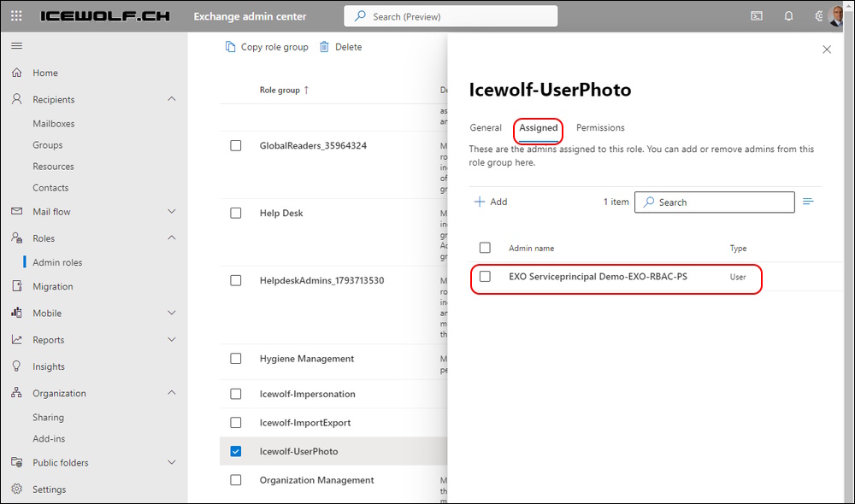This screenshot has height=504, width=855.
Task: Tick the Help Desk checkbox
Action: click(x=236, y=213)
